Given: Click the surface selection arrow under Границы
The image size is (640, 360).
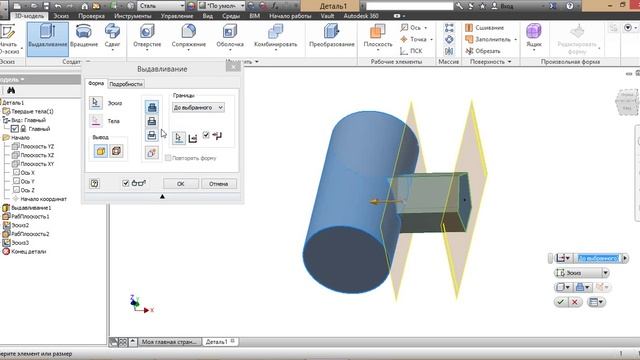Looking at the screenshot, I should (x=178, y=138).
